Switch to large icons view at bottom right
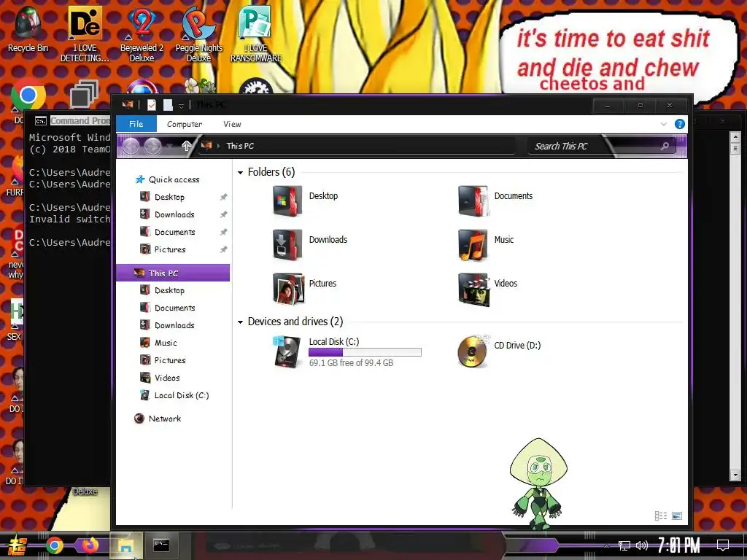Viewport: 747px width, 560px height. [677, 516]
